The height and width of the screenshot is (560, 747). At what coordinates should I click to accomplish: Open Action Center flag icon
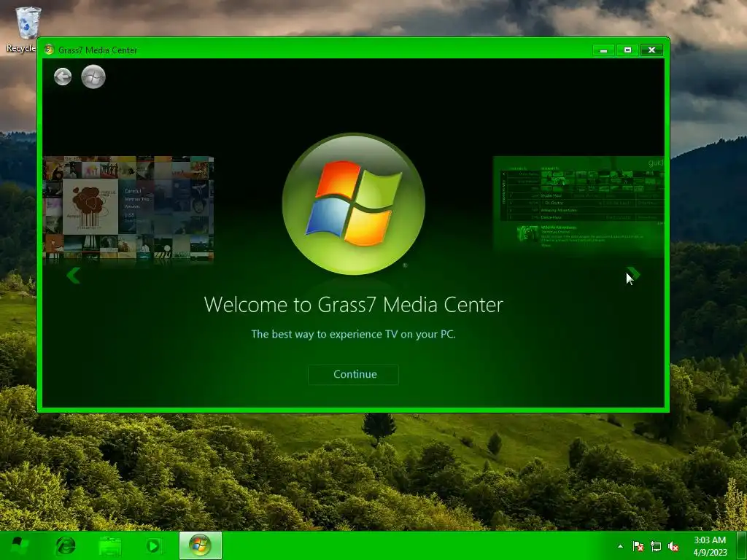[x=638, y=546]
